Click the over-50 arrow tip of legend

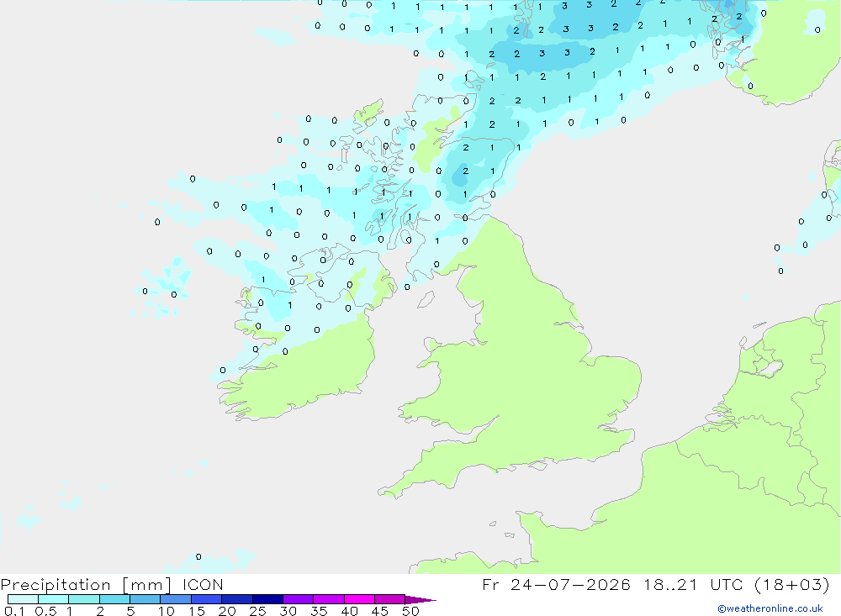coord(420,599)
